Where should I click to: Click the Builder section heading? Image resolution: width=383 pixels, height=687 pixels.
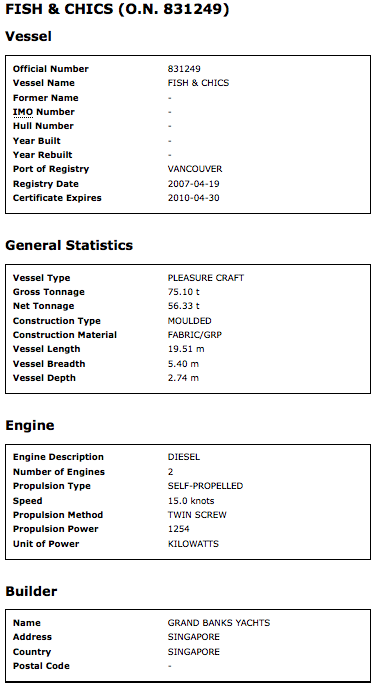coord(31,591)
